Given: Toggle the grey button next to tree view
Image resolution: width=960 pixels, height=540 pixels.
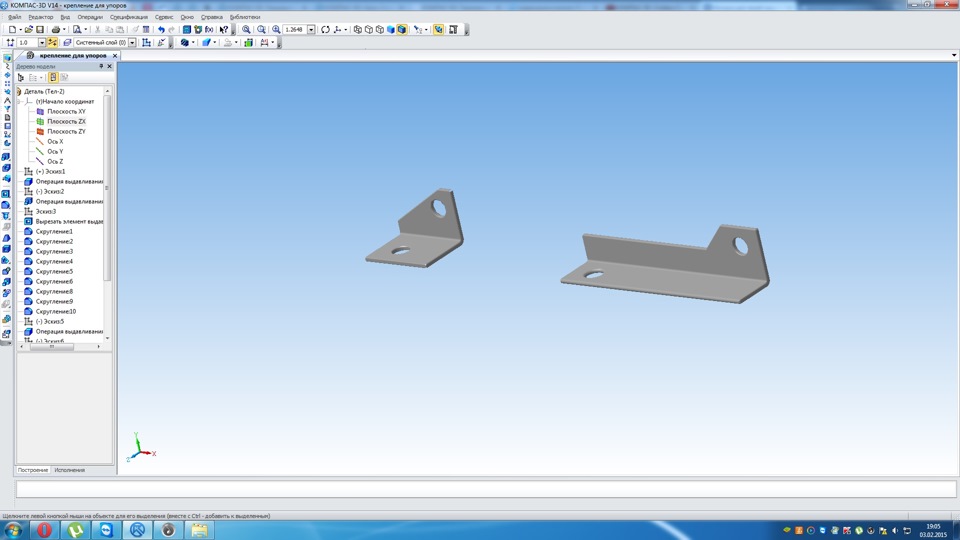Looking at the screenshot, I should click(x=64, y=77).
